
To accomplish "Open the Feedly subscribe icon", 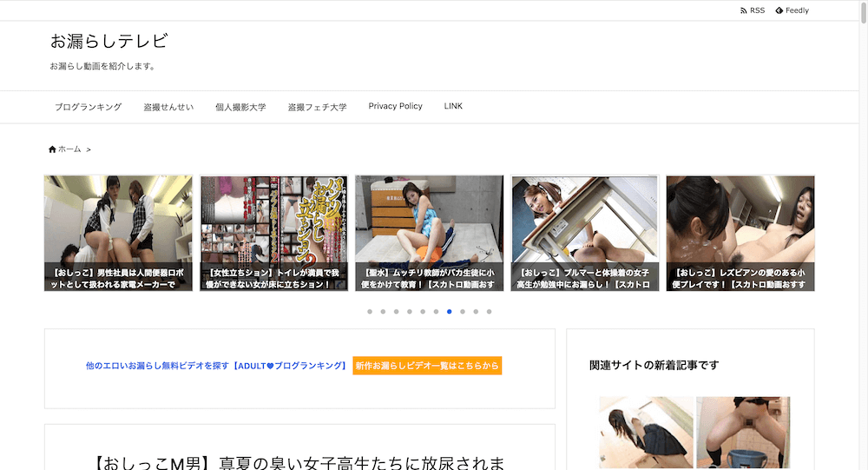I will 779,10.
